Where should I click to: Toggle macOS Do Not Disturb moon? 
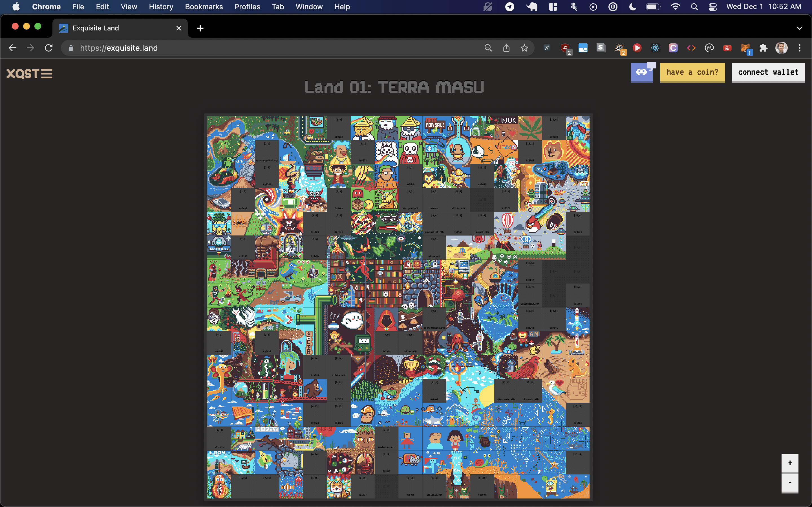click(632, 7)
